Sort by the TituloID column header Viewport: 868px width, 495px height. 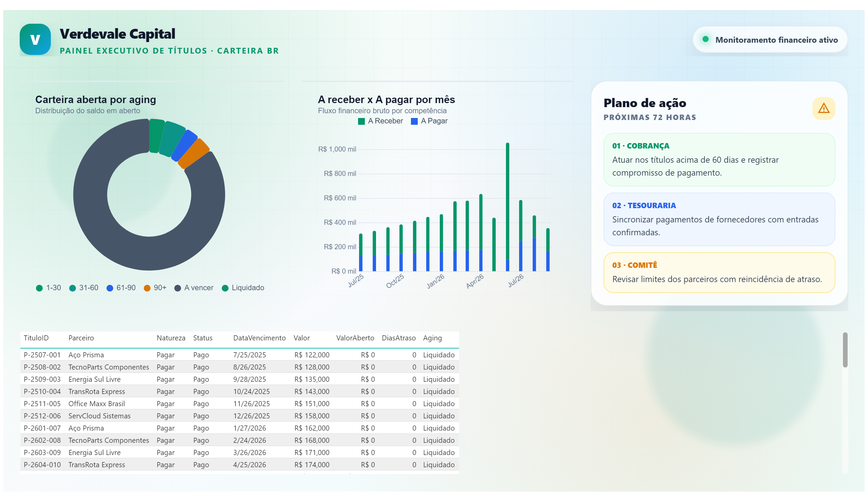[36, 338]
